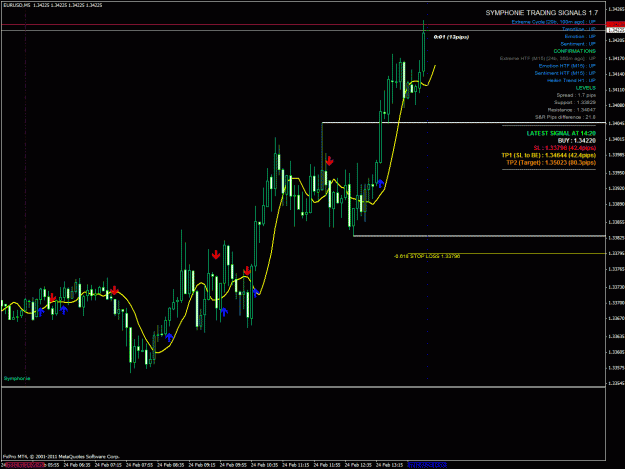Click the 24 Feb 10:35 time axis label
Image resolution: width=625 pixels, height=469 pixels.
[264, 465]
